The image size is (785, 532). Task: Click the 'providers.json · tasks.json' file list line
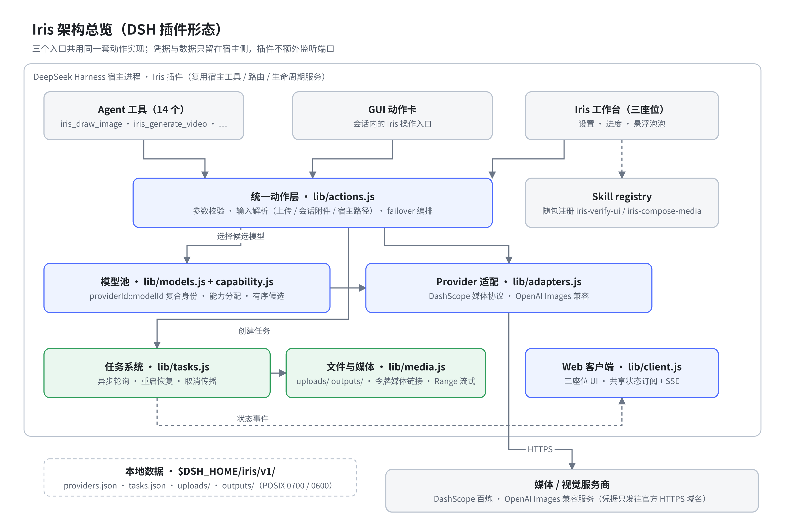click(198, 486)
